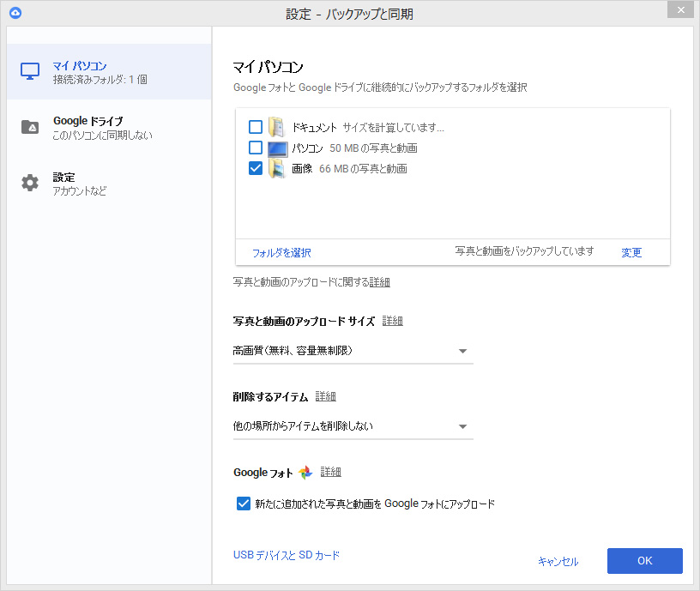The image size is (700, 591).
Task: Click the monitor icon beside マイ パソコン
Action: coord(30,71)
